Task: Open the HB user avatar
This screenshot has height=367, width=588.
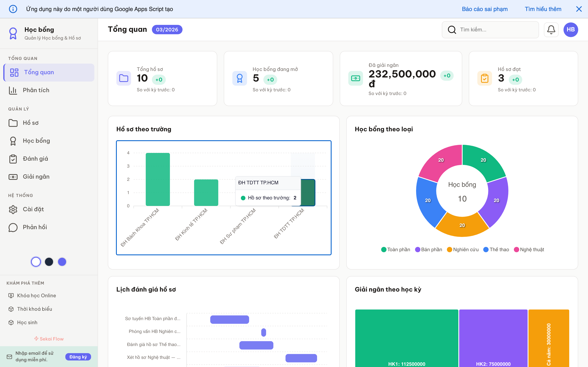Action: tap(570, 30)
